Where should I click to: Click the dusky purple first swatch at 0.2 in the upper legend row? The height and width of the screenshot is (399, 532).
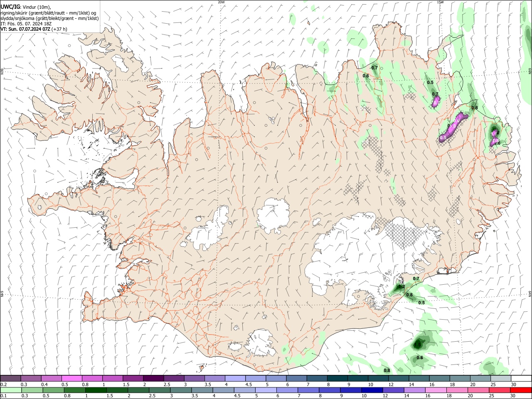[10, 378]
